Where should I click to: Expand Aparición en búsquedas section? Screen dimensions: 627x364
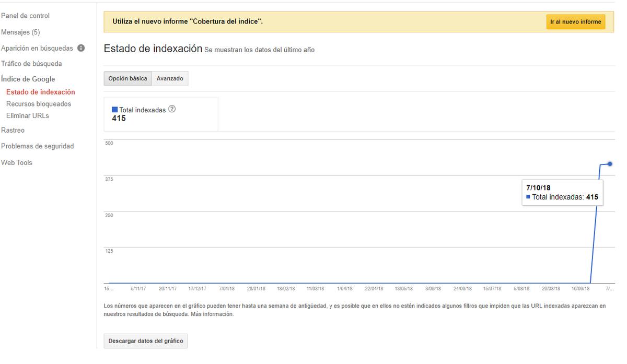point(37,49)
